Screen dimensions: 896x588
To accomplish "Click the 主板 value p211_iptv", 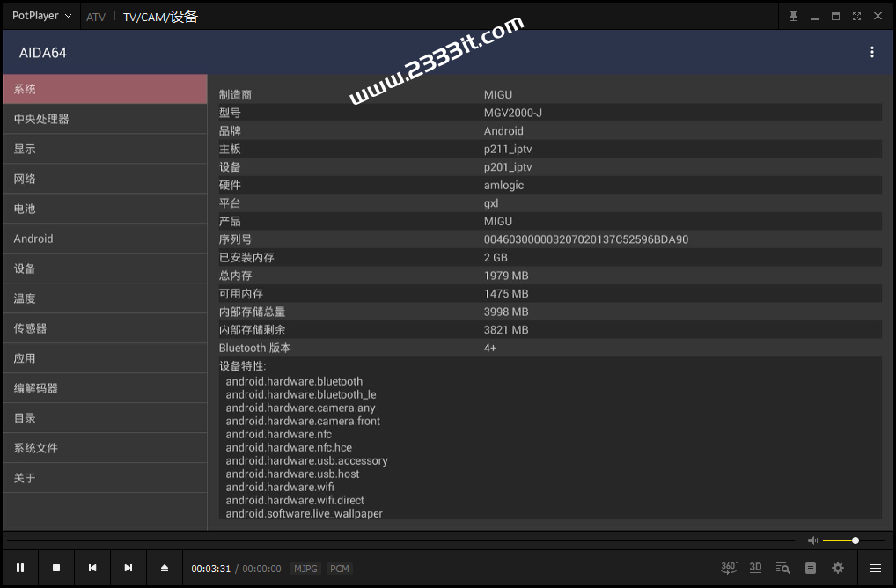I will click(x=508, y=149).
